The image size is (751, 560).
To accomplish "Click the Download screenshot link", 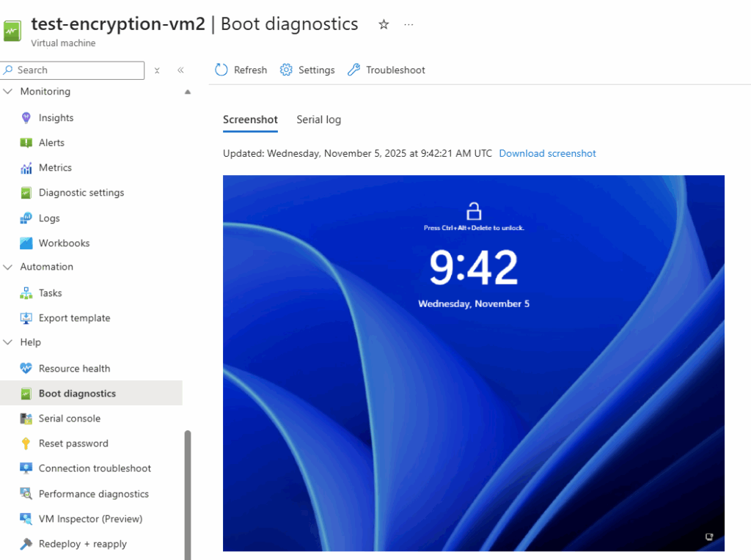I will 547,153.
